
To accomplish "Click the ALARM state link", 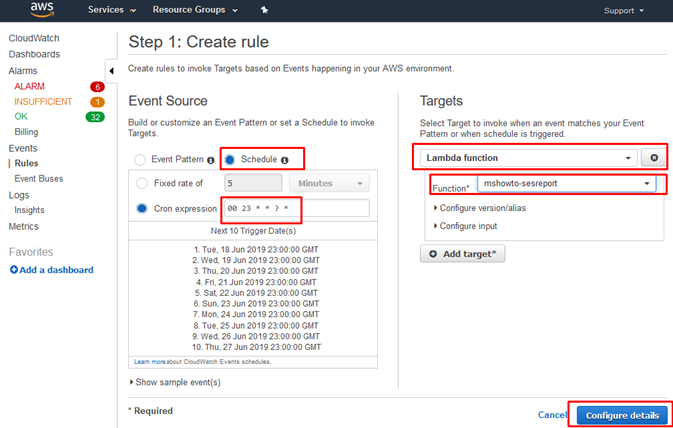I will [29, 86].
